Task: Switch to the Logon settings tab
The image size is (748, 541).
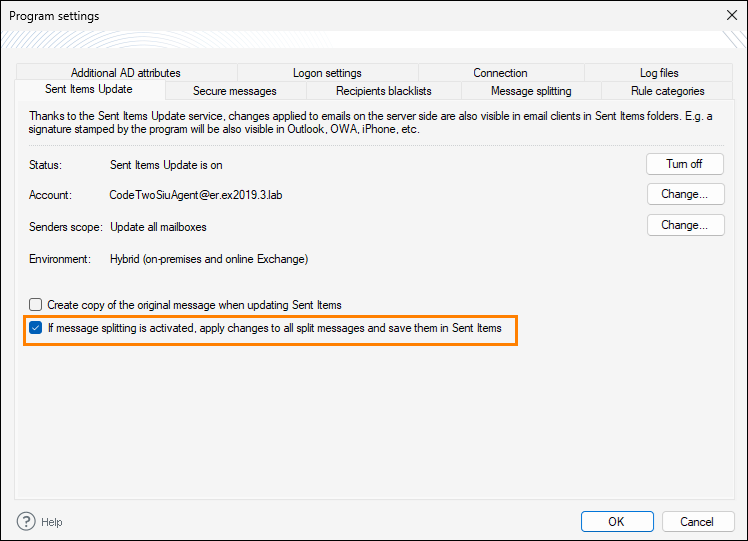Action: click(327, 73)
